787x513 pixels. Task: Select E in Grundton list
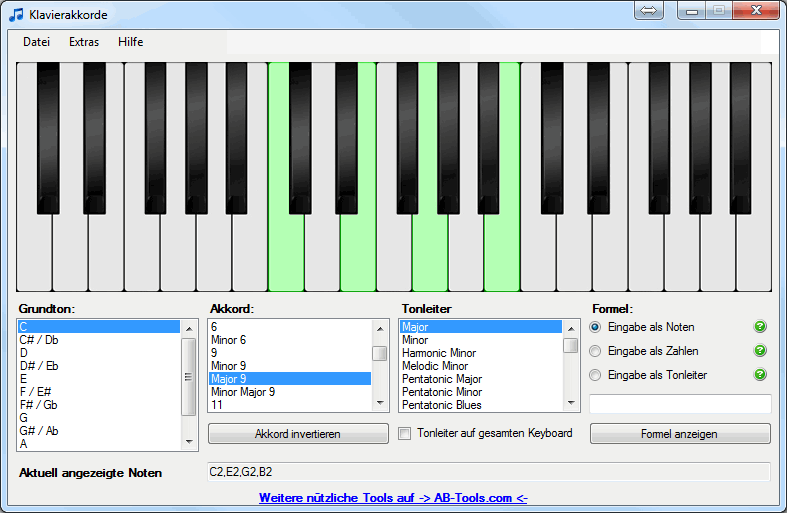coord(99,379)
